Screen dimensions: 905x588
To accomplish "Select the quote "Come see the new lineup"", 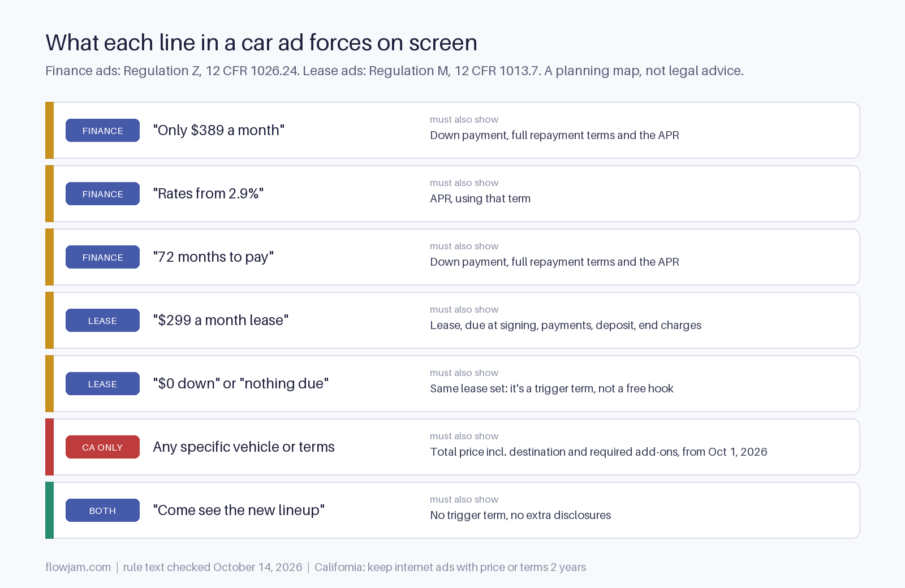I will click(x=239, y=511).
